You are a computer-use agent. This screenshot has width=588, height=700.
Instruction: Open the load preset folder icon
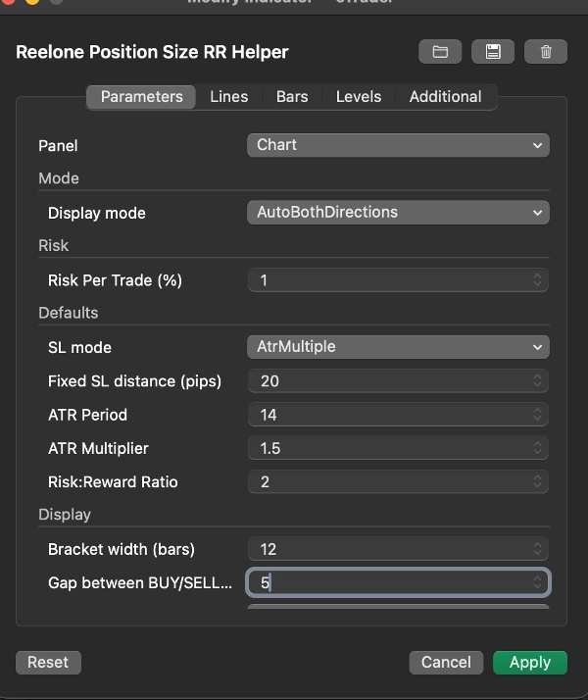click(440, 52)
